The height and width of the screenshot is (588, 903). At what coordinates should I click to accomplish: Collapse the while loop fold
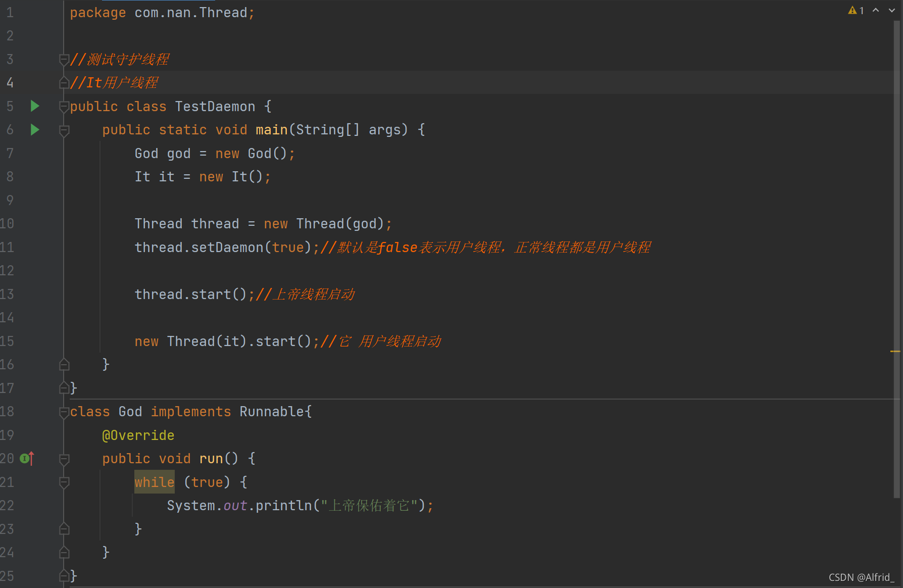(x=64, y=482)
